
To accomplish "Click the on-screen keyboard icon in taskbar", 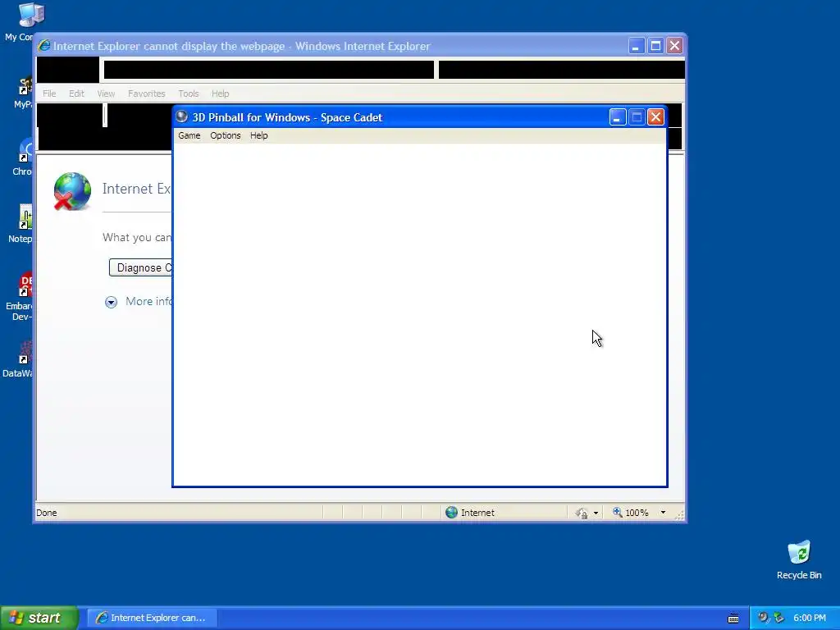I will (x=733, y=619).
